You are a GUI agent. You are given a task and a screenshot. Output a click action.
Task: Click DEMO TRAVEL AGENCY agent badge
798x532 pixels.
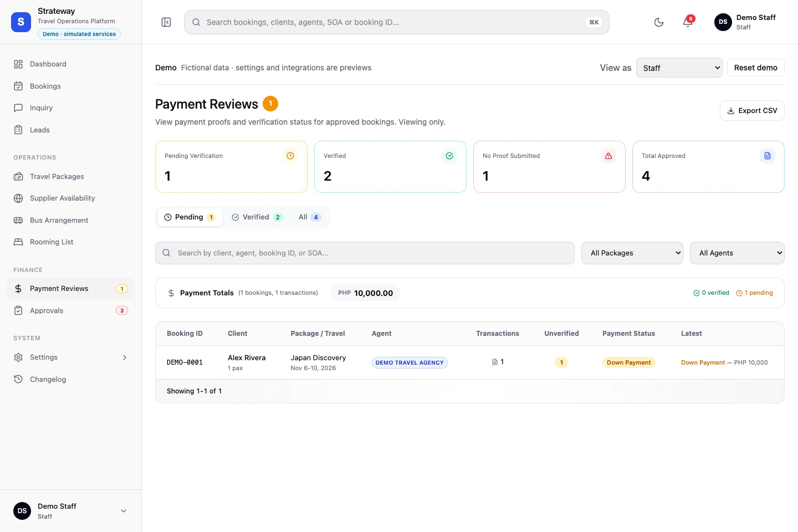tap(410, 362)
